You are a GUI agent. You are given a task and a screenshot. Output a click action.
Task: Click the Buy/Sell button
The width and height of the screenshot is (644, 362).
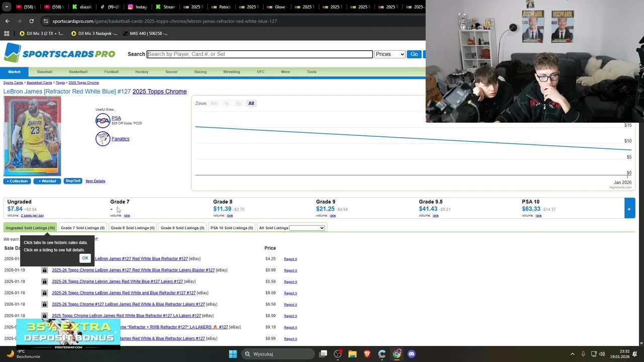point(73,181)
